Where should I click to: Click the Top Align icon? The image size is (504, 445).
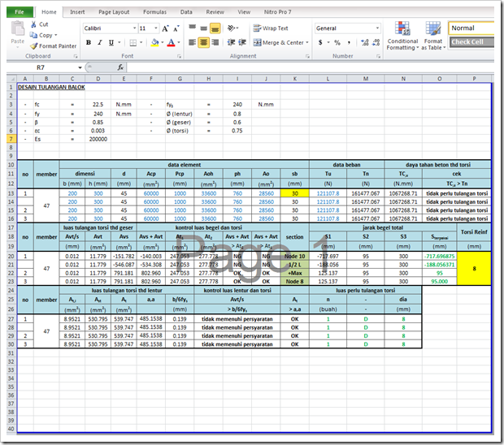tap(192, 28)
